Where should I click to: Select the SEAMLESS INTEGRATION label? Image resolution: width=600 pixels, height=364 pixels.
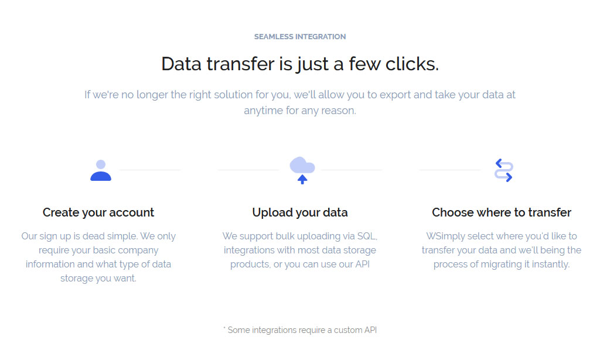pos(300,36)
